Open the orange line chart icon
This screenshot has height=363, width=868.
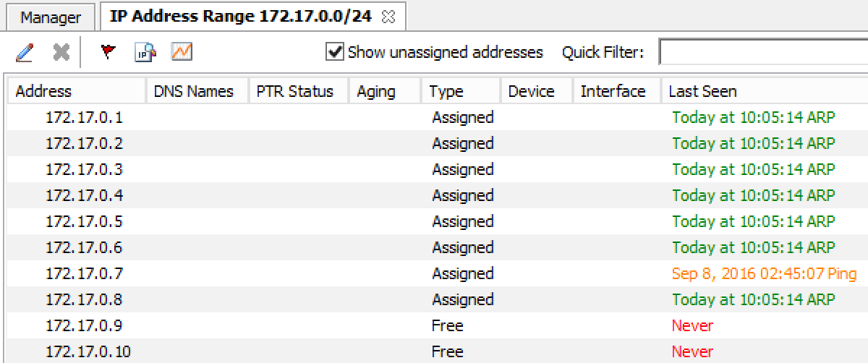(182, 52)
